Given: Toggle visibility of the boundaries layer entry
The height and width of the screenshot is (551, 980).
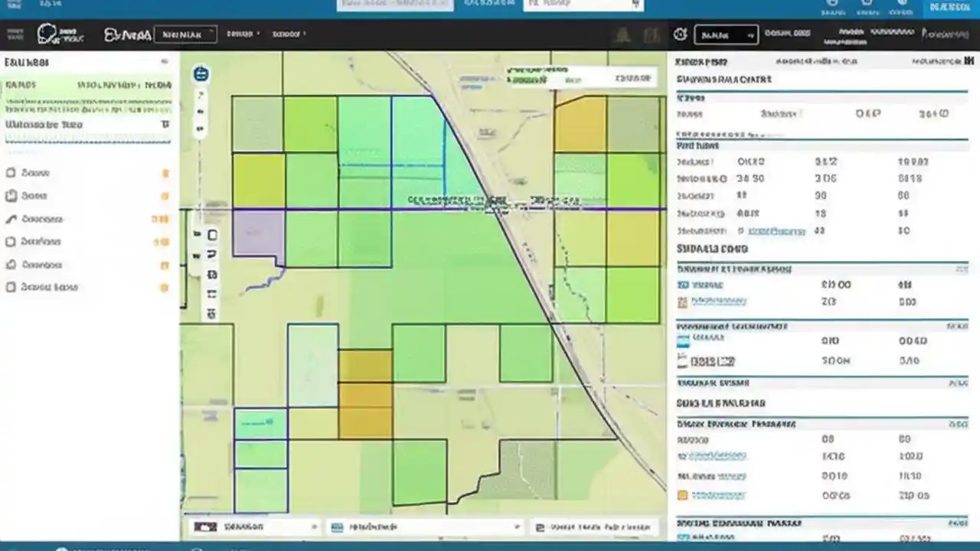Looking at the screenshot, I should point(10,241).
